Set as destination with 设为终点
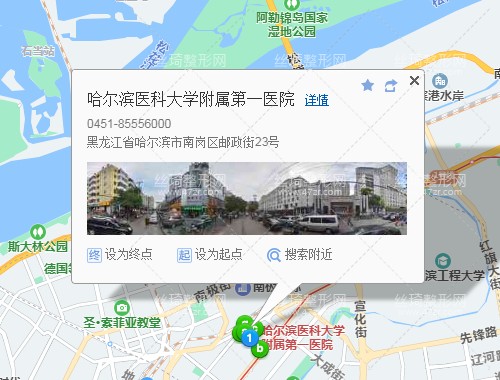 [120, 255]
